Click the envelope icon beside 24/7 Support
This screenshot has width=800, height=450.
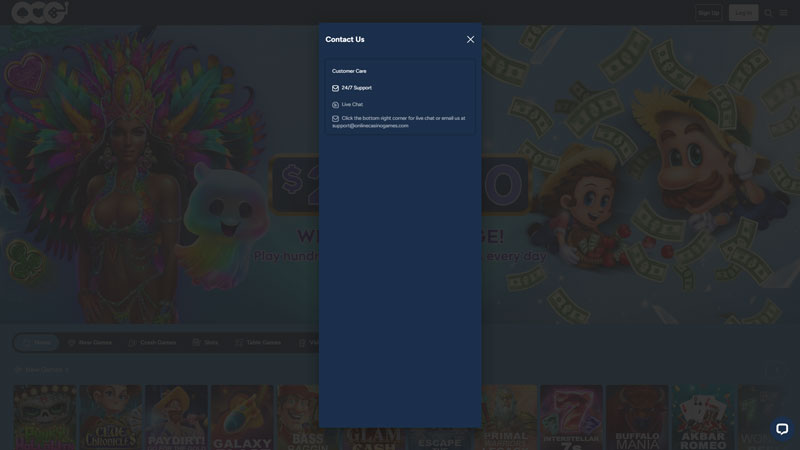pyautogui.click(x=335, y=88)
